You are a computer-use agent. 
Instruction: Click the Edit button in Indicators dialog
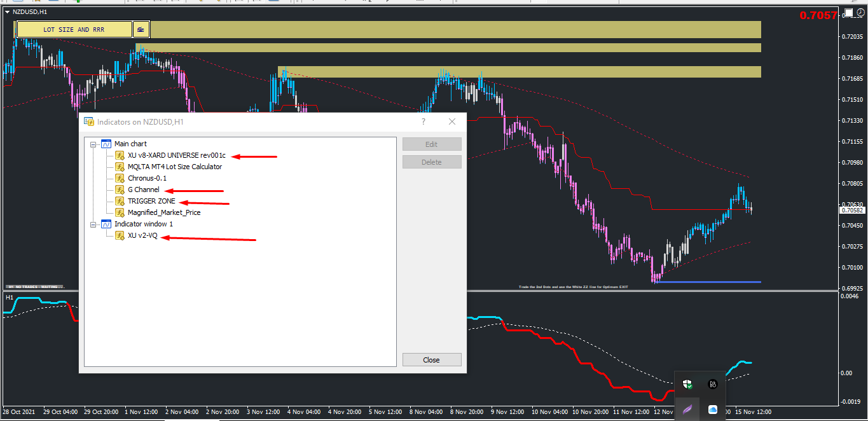(432, 144)
